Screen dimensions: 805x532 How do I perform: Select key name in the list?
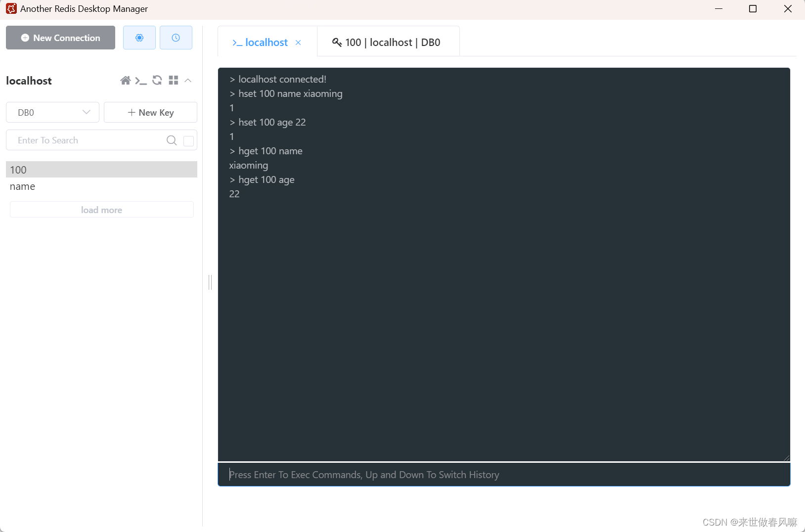tap(101, 186)
